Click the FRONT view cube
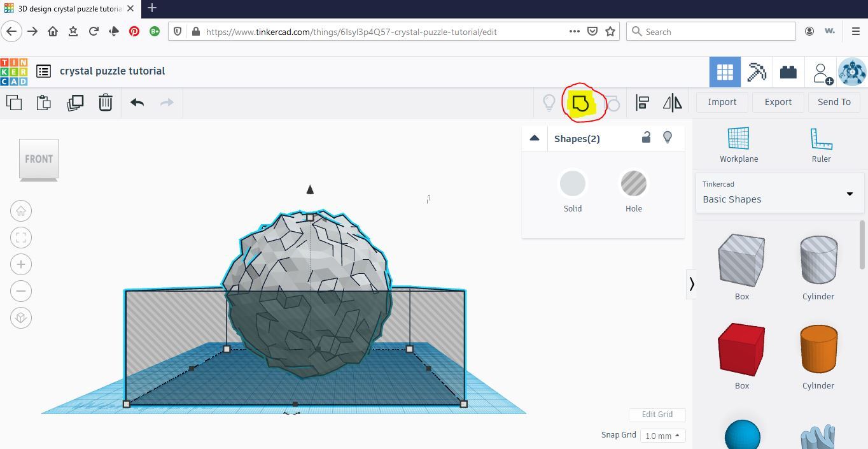Viewport: 868px width, 449px height. 39,159
